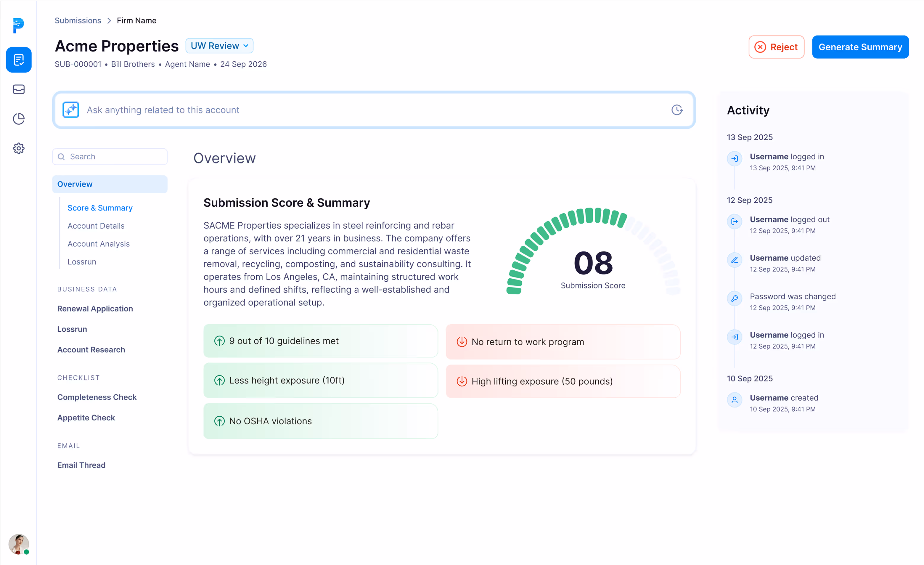Click the AI sparkle icon in the ask bar
This screenshot has width=924, height=565.
coord(70,110)
